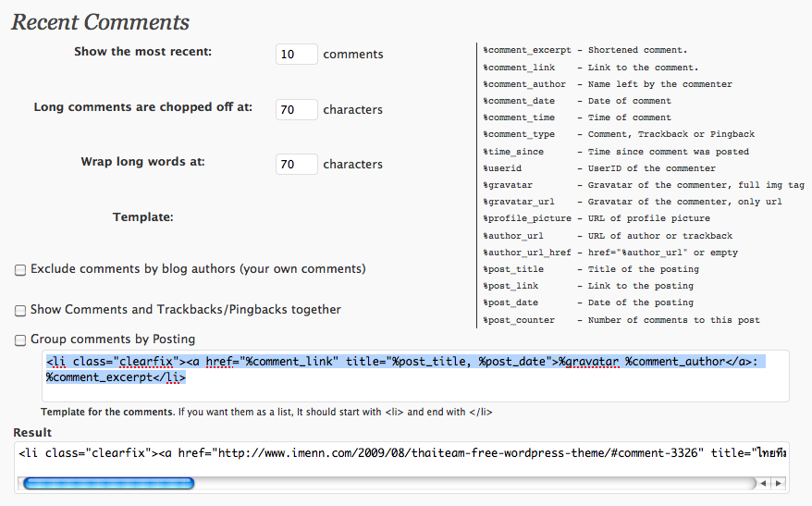Viewport: 812px width, 506px height.
Task: Click the Recent Comments heading
Action: point(101,22)
